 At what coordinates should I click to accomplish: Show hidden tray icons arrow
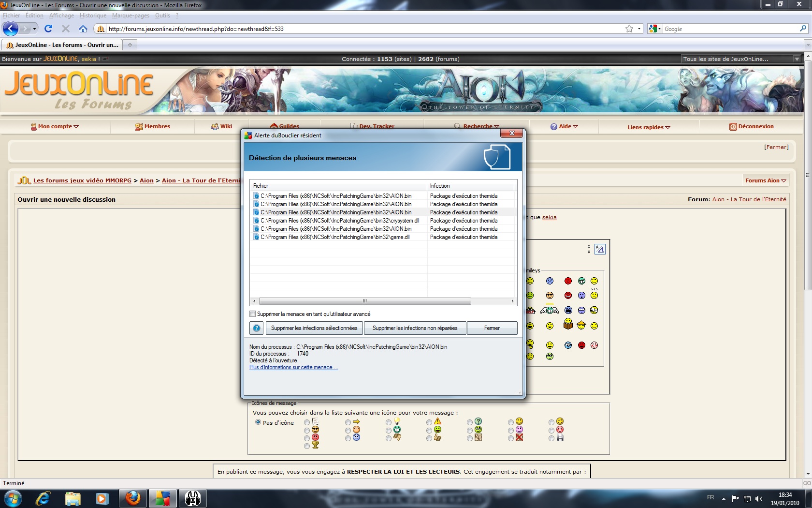tap(724, 499)
